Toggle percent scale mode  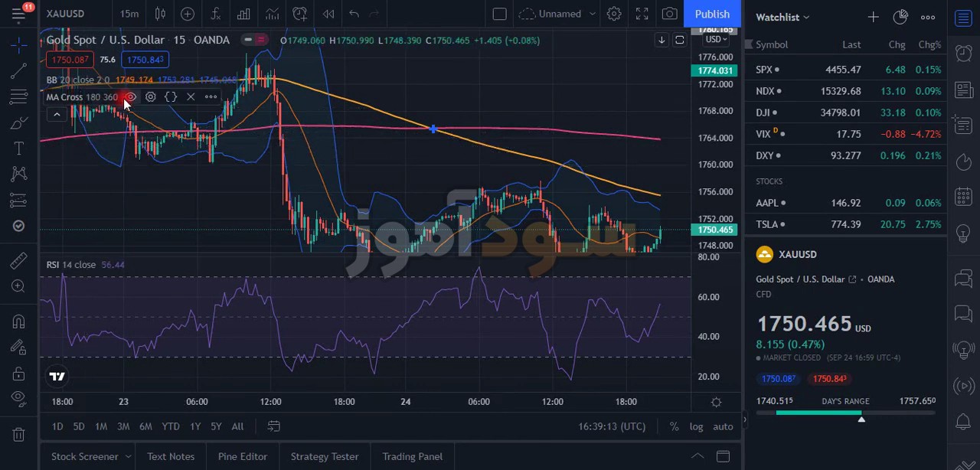point(674,426)
